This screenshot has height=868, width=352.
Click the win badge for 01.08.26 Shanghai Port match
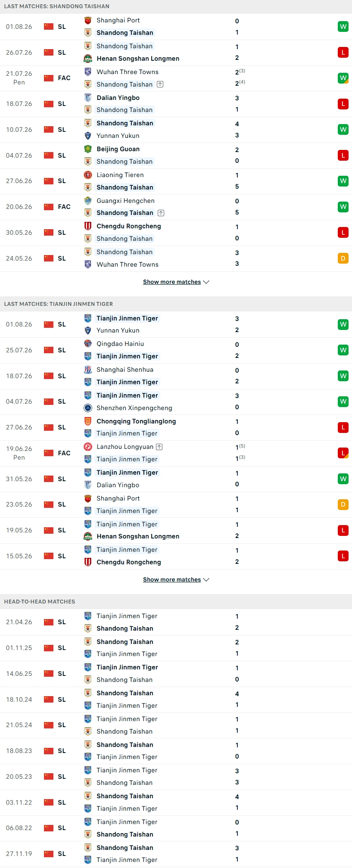tap(343, 27)
